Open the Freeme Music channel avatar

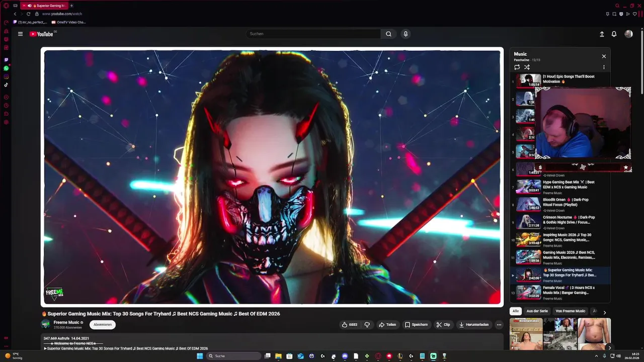pyautogui.click(x=46, y=324)
